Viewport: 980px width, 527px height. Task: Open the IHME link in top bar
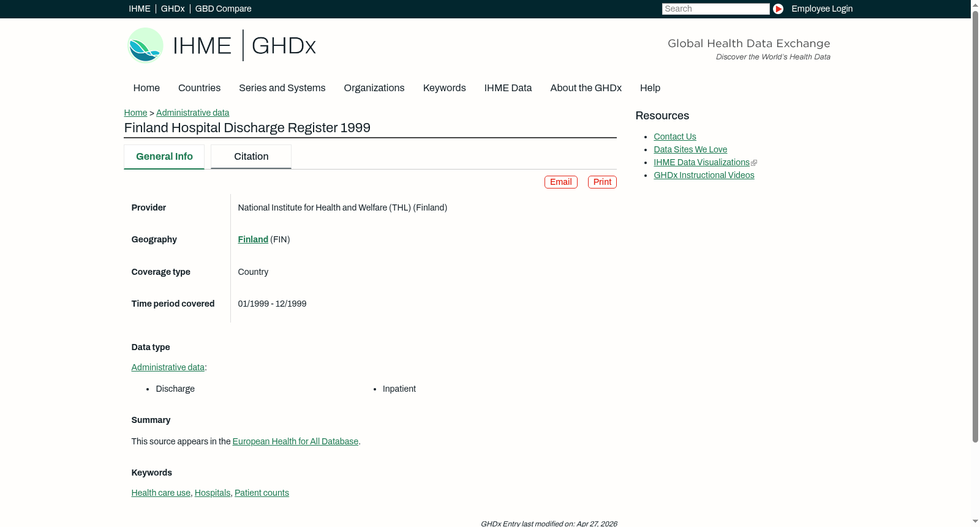[x=140, y=9]
